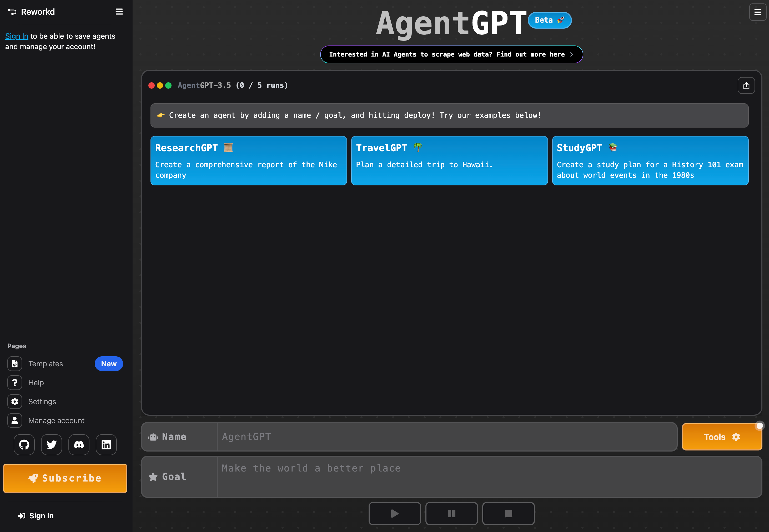Open the Twitter social icon

[51, 444]
